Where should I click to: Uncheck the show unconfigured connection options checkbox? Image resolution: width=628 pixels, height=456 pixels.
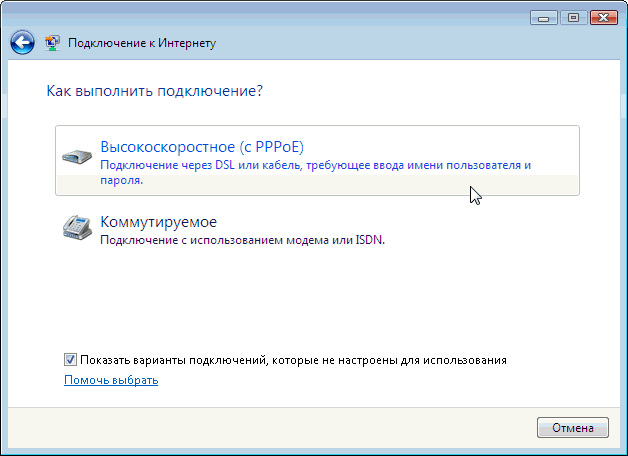coord(70,360)
